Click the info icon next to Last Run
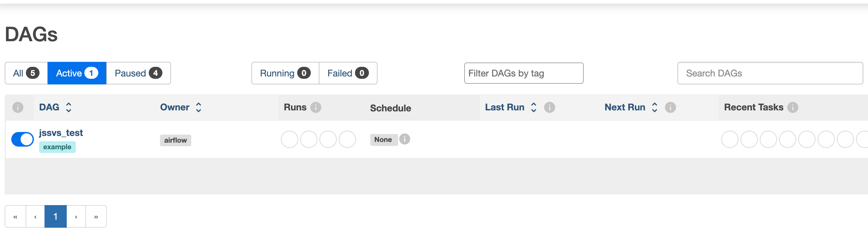The height and width of the screenshot is (248, 868). [x=549, y=107]
